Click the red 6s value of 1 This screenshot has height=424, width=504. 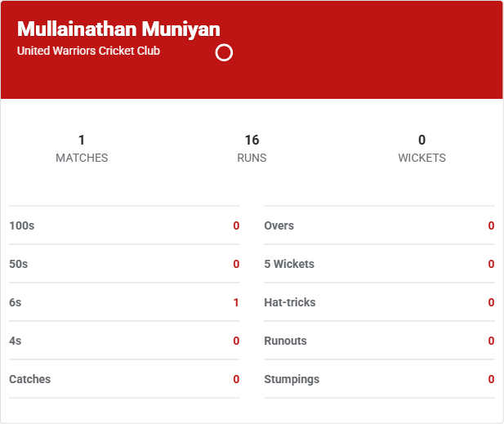tap(236, 302)
